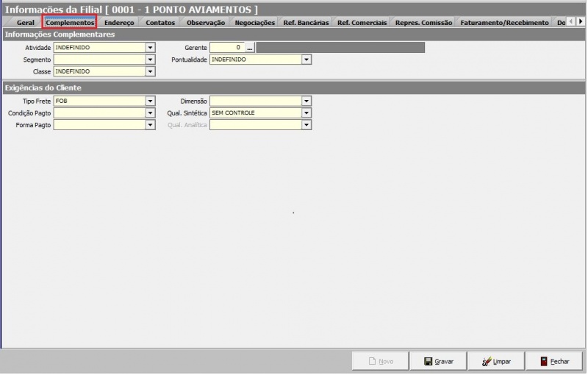Open Gerente lookup ellipsis button
The width and height of the screenshot is (588, 375).
(250, 48)
